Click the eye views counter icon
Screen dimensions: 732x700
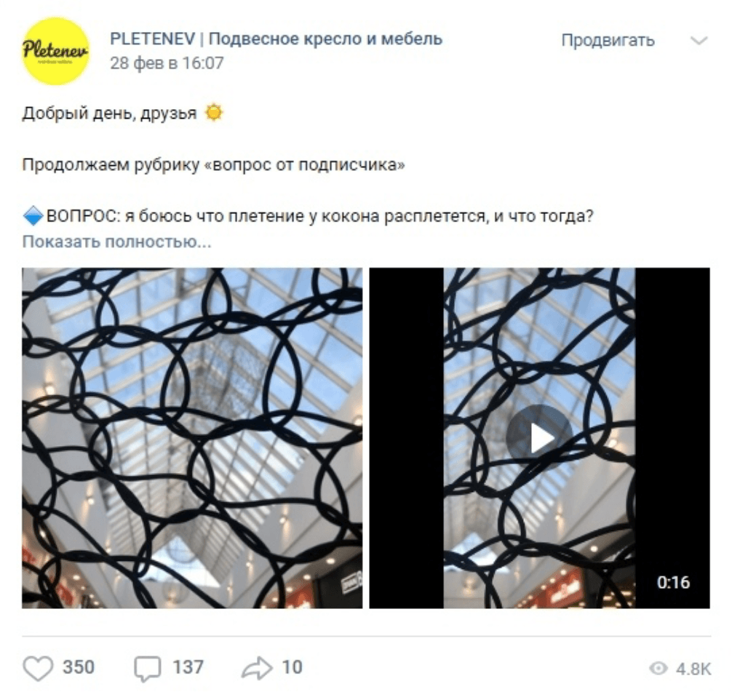point(658,668)
